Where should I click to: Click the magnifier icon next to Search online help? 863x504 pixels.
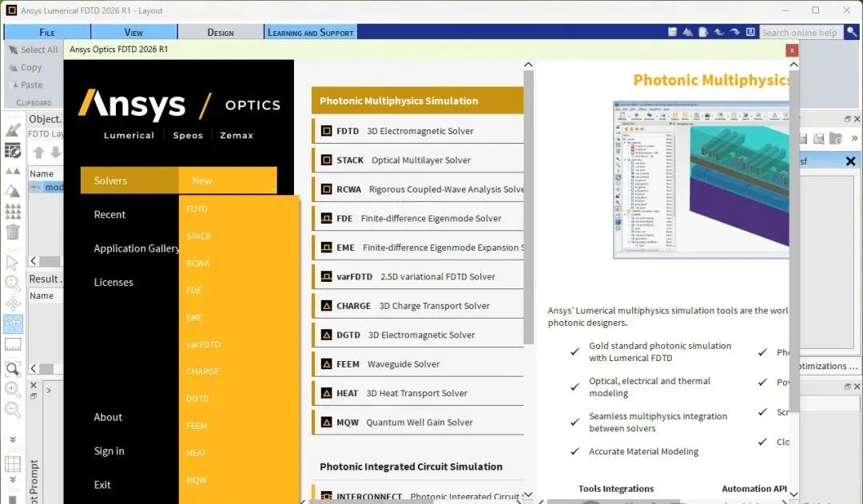852,33
